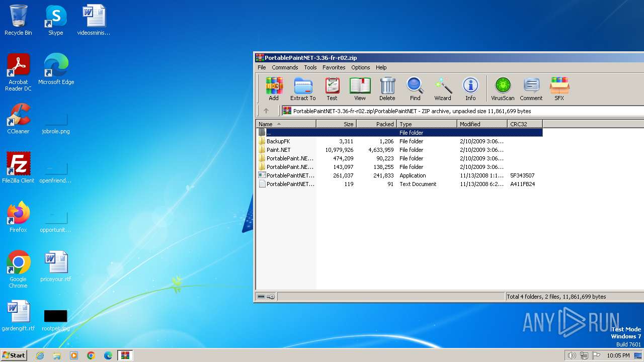
Task: Click CRC32 value A411FB24
Action: click(x=522, y=184)
